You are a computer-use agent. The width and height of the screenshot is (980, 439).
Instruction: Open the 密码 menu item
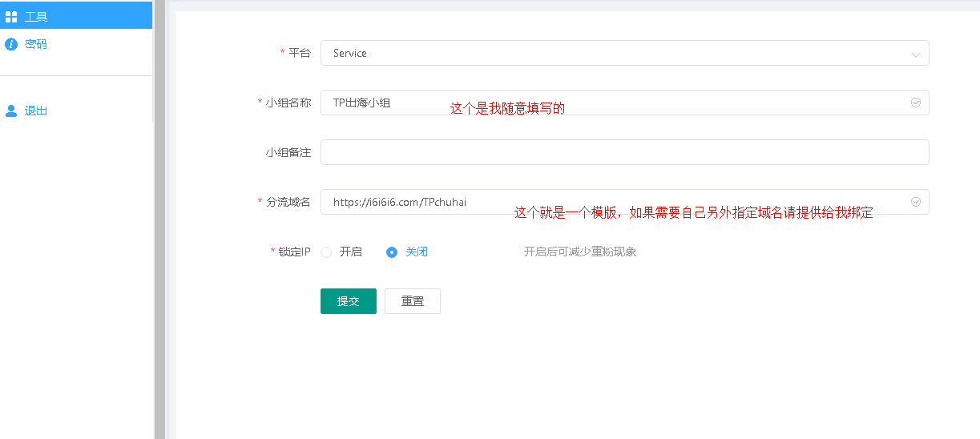(76, 44)
